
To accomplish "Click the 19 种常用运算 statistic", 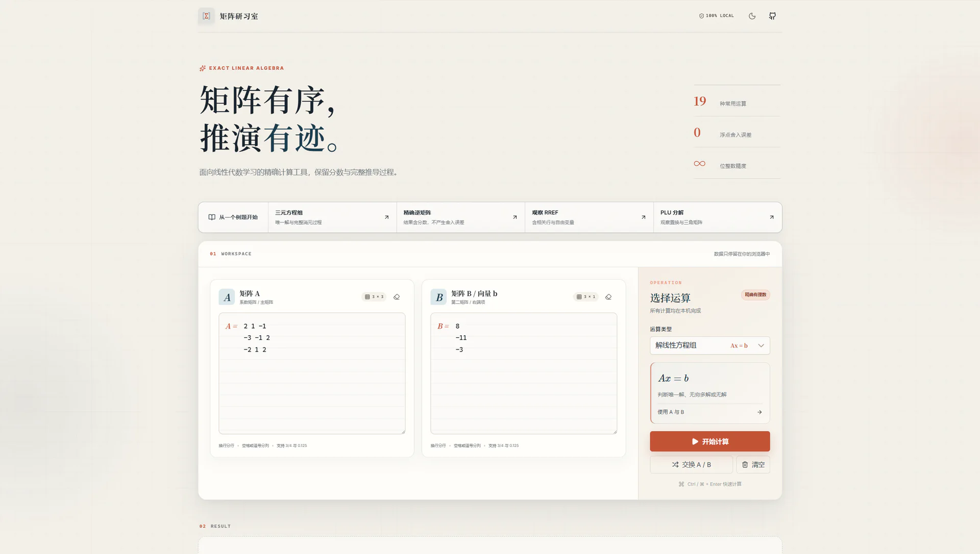I will click(x=737, y=101).
